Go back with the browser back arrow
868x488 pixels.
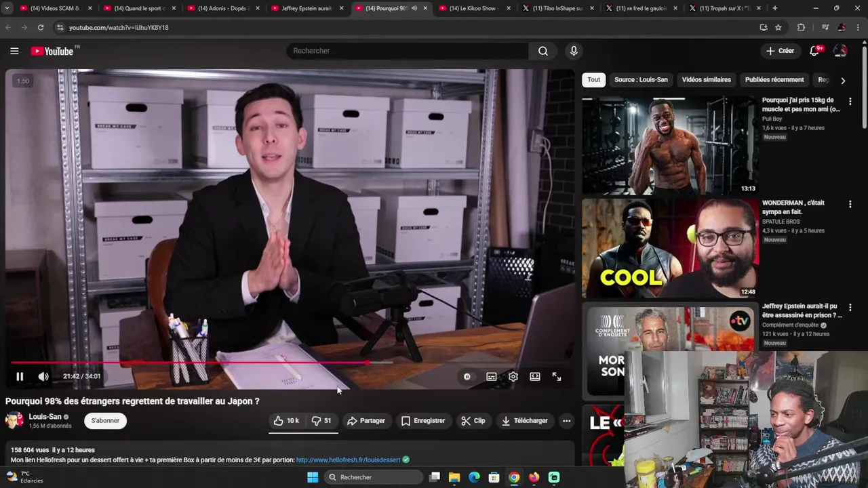(8, 27)
